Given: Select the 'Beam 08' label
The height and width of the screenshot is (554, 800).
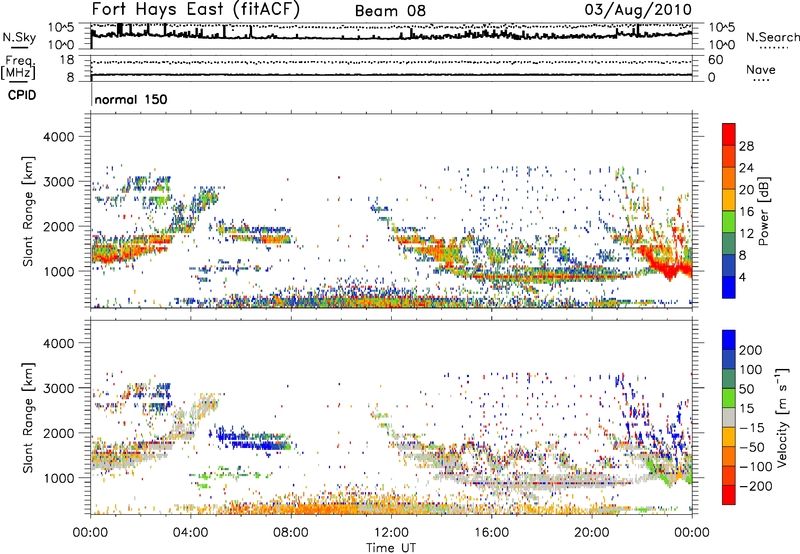Looking at the screenshot, I should (x=390, y=11).
